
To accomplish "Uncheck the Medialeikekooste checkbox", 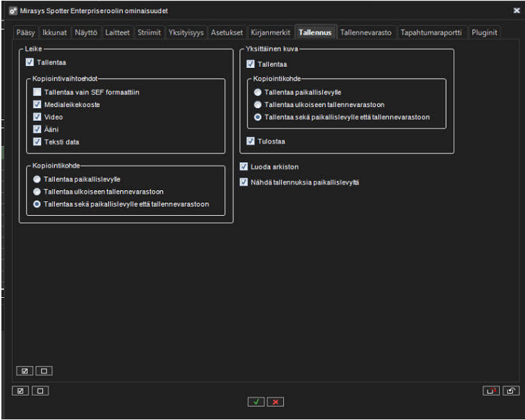I will (x=37, y=105).
